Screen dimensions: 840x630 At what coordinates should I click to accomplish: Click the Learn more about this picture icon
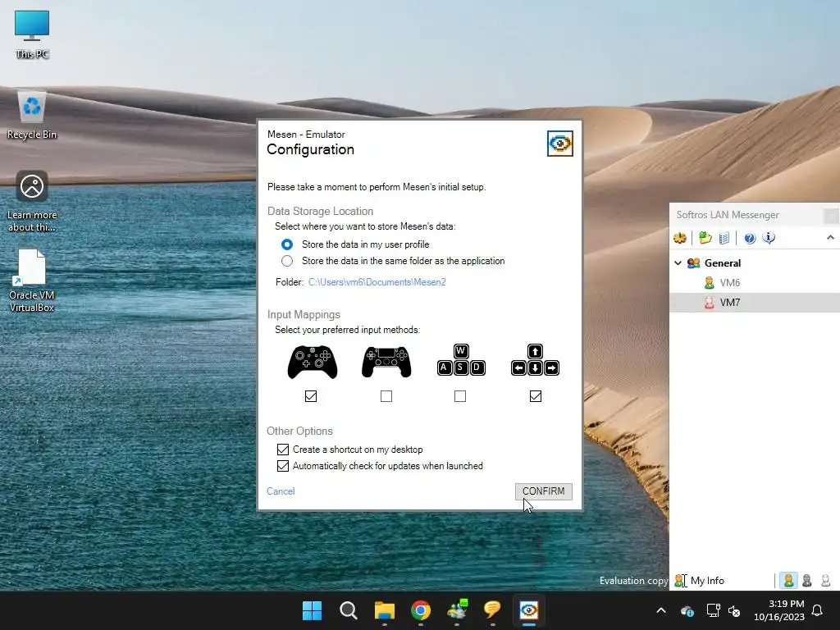pyautogui.click(x=32, y=201)
